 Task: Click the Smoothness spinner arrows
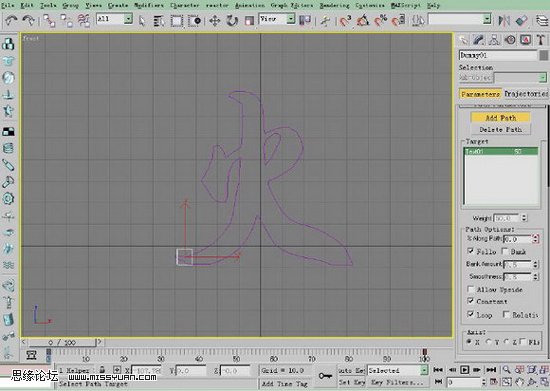[535, 276]
